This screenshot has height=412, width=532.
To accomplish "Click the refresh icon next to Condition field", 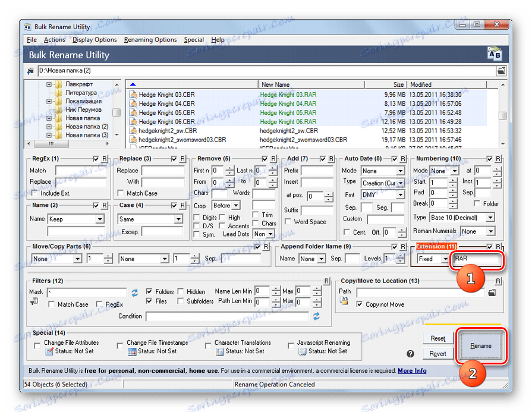I will [316, 316].
